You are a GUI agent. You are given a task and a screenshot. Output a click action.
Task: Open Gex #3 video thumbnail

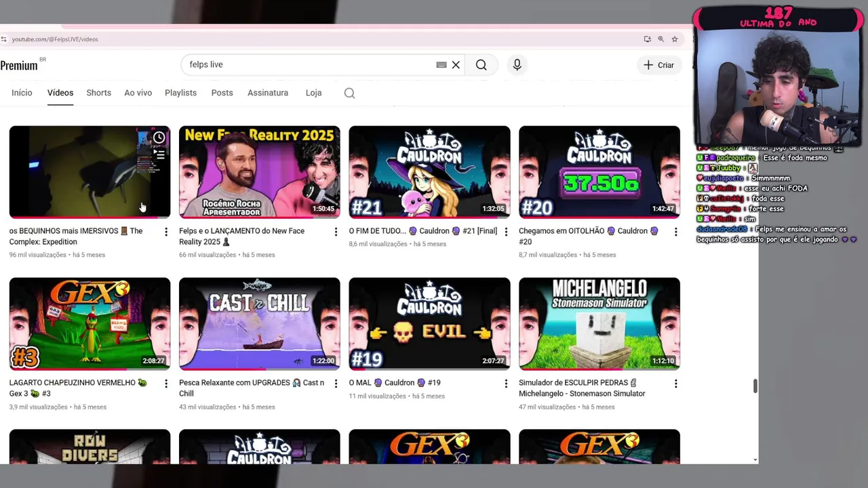click(x=90, y=324)
